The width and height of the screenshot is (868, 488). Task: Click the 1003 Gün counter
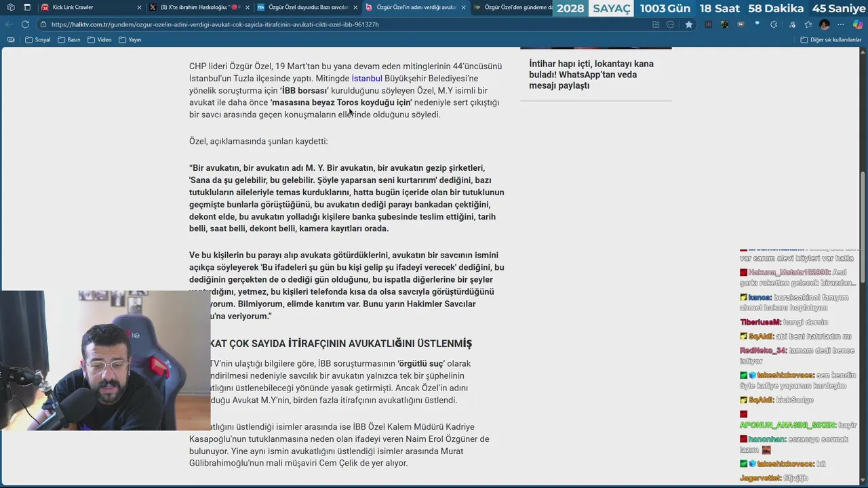click(665, 9)
